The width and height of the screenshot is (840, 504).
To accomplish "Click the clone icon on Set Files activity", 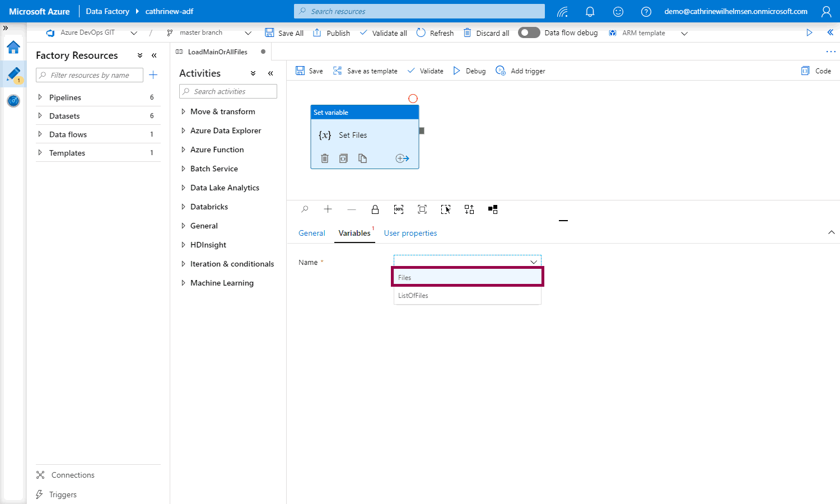I will coord(362,158).
